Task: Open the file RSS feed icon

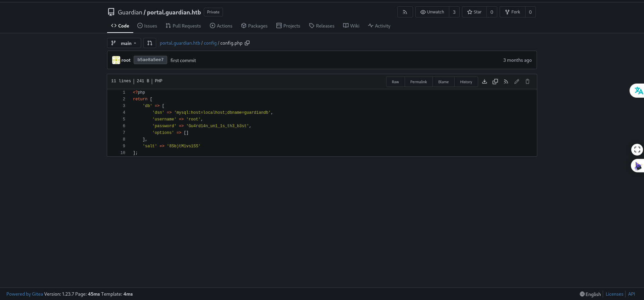Action: click(x=506, y=82)
